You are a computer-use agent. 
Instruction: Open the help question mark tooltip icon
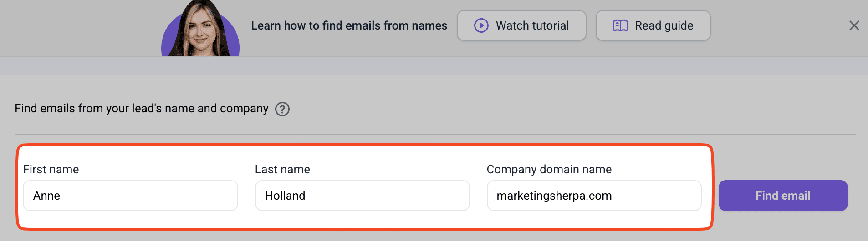point(282,109)
